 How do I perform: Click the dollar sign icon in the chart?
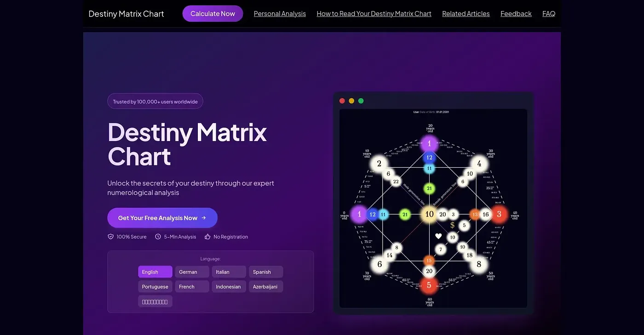click(452, 225)
